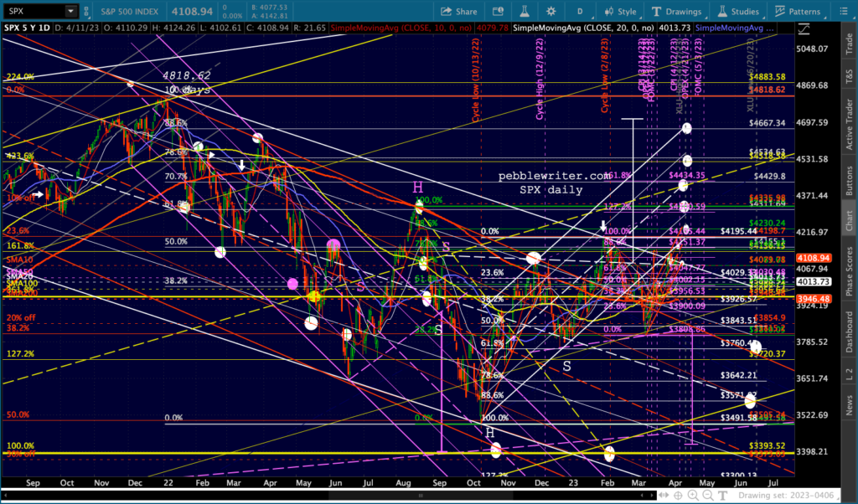Click the SPX 5 Y 1D chart label
858x504 pixels.
point(27,28)
